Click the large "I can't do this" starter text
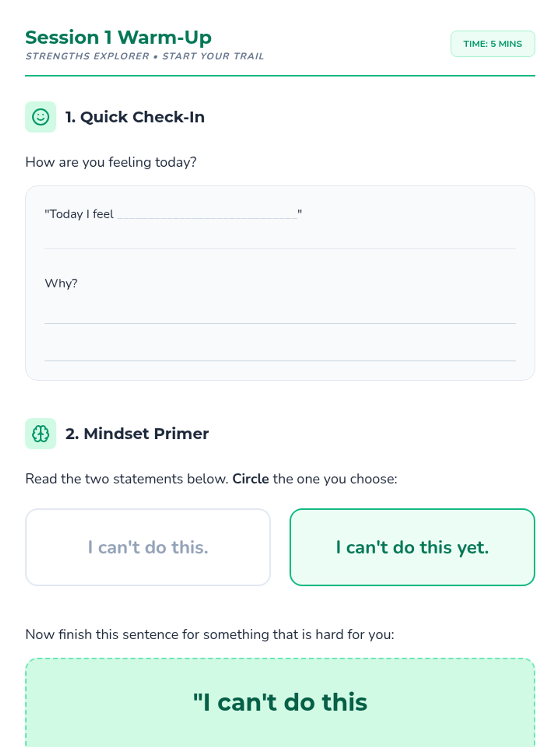 click(280, 702)
